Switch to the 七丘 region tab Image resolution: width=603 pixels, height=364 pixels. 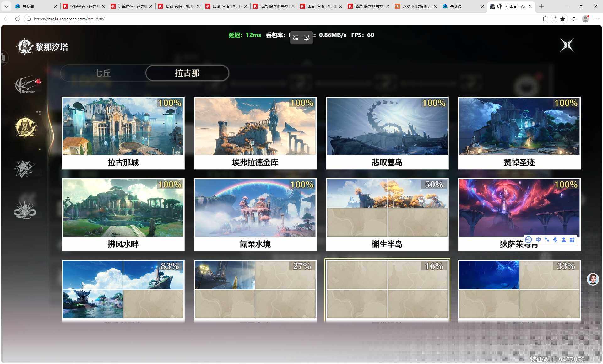click(x=103, y=73)
